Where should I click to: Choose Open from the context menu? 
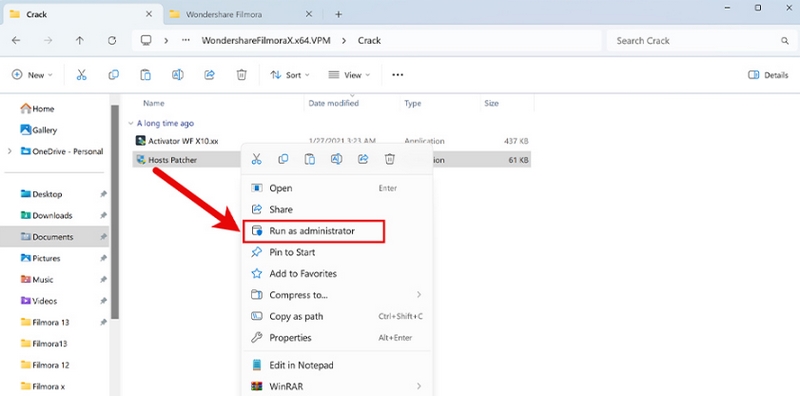click(337, 188)
